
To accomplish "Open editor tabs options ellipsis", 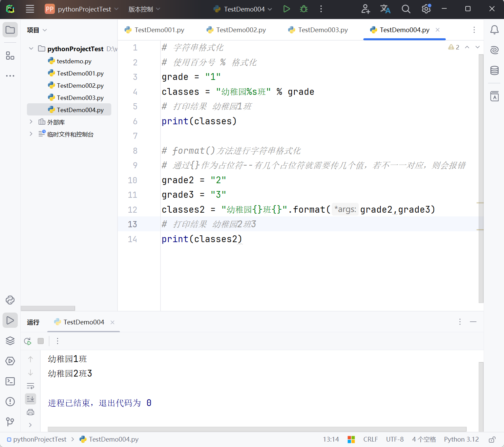I will [x=474, y=30].
